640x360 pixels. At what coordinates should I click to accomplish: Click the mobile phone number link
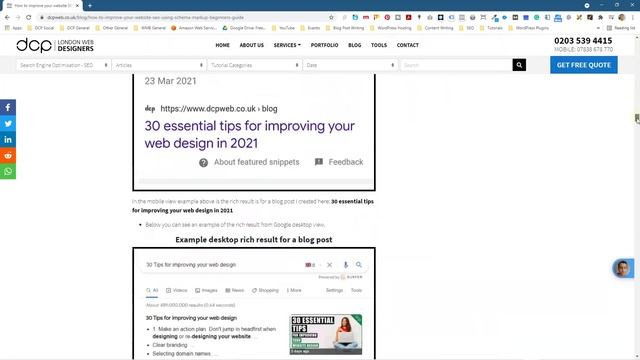pos(583,49)
